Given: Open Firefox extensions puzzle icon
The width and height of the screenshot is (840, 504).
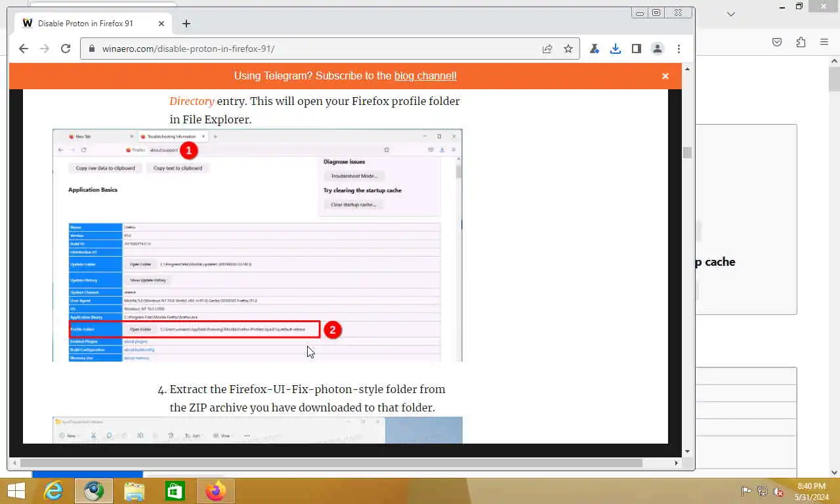Looking at the screenshot, I should point(801,42).
